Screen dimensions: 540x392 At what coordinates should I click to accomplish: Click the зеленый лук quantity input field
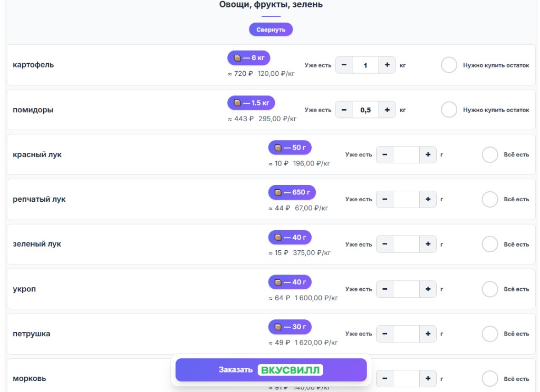point(407,244)
